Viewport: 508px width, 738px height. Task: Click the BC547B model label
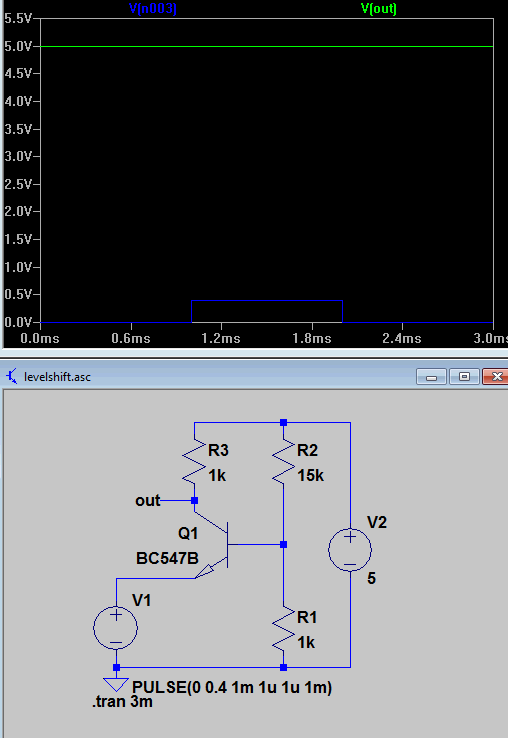coord(167,558)
